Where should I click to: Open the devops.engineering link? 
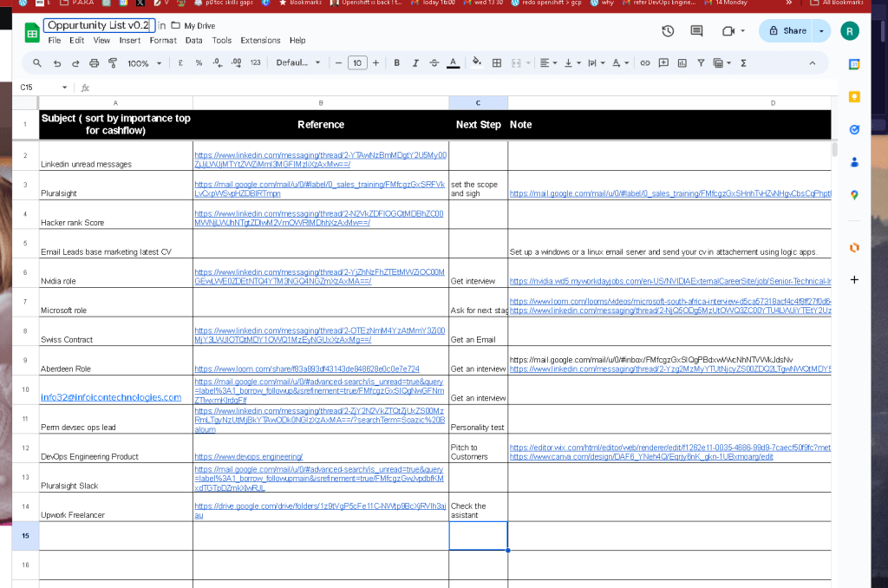(248, 456)
